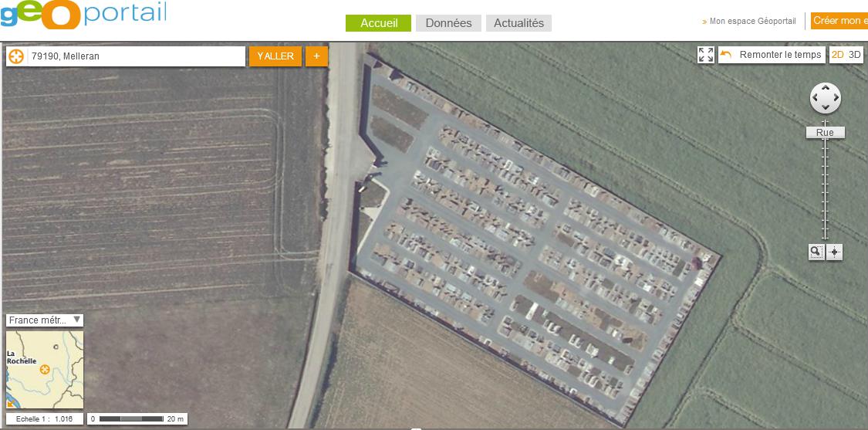Image resolution: width=868 pixels, height=430 pixels.
Task: Open the France métr... territory dropdown
Action: [45, 320]
